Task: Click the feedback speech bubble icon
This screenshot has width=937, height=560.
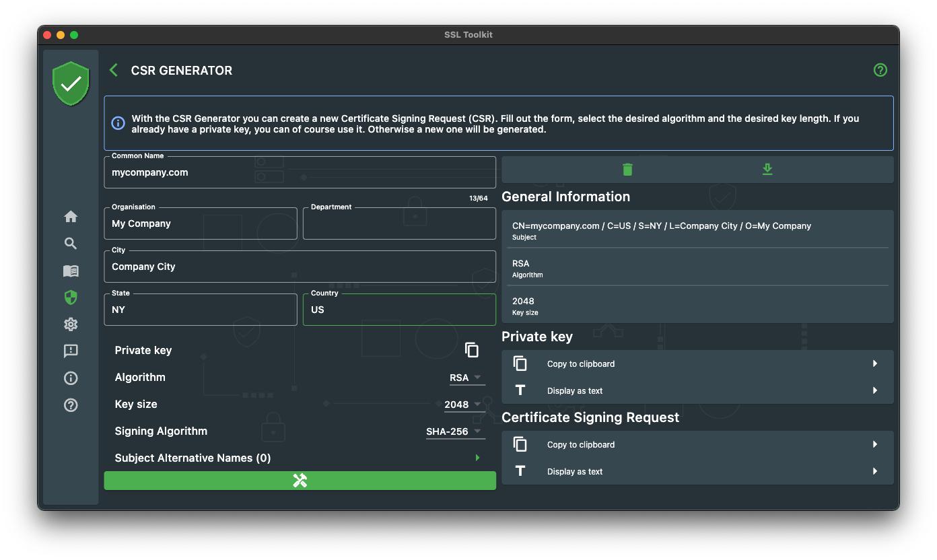Action: (71, 351)
